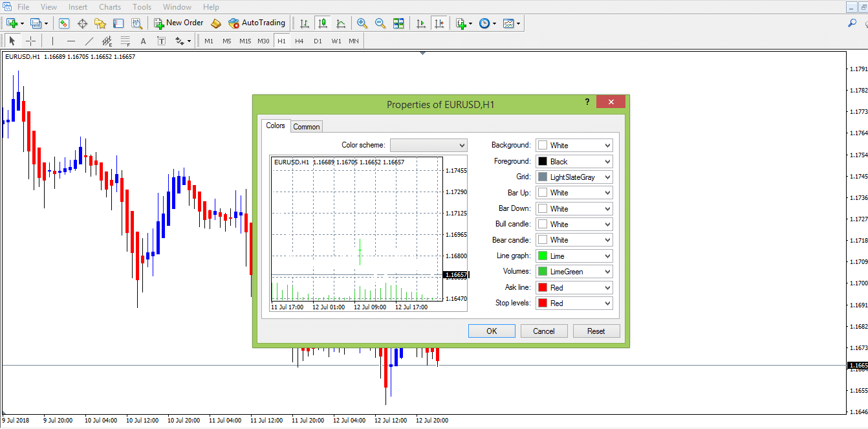Open the Bear candle color dropdown
The height and width of the screenshot is (429, 868).
tap(574, 240)
